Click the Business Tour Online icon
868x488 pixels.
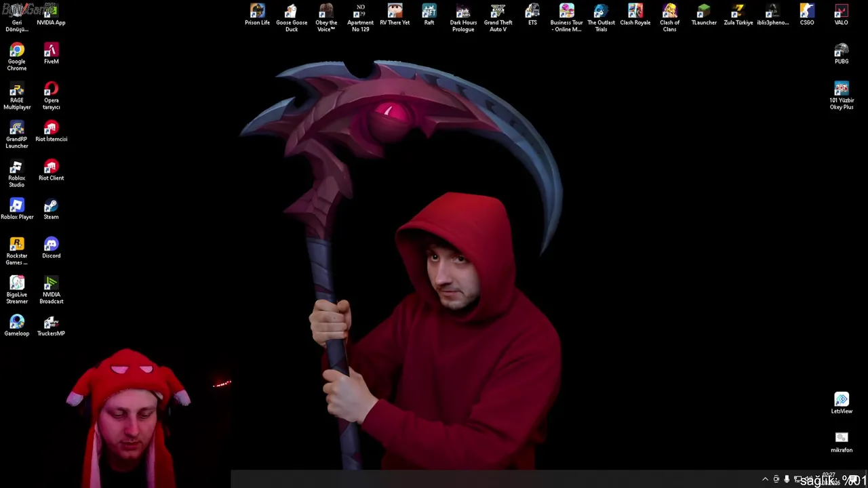click(x=566, y=18)
